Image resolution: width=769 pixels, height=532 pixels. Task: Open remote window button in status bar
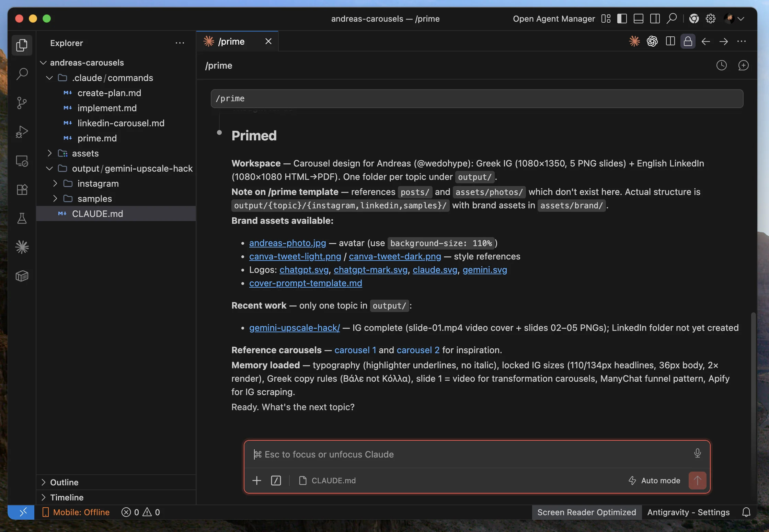pos(21,512)
